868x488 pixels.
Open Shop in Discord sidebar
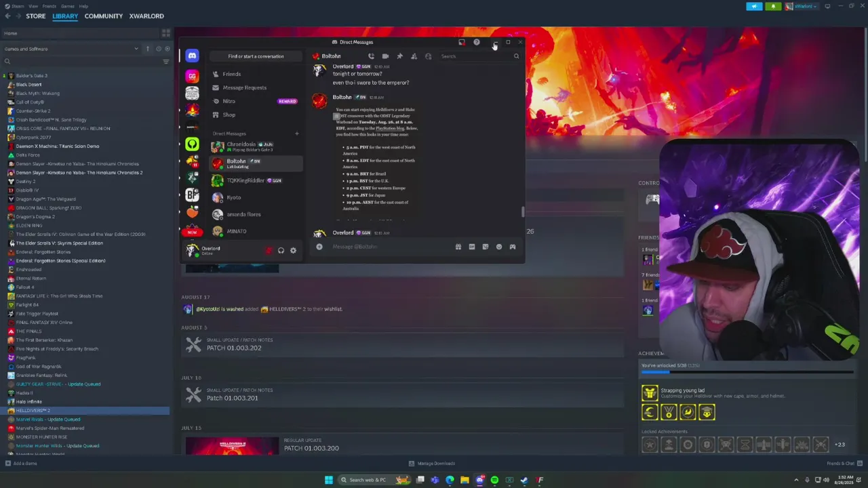[254, 115]
